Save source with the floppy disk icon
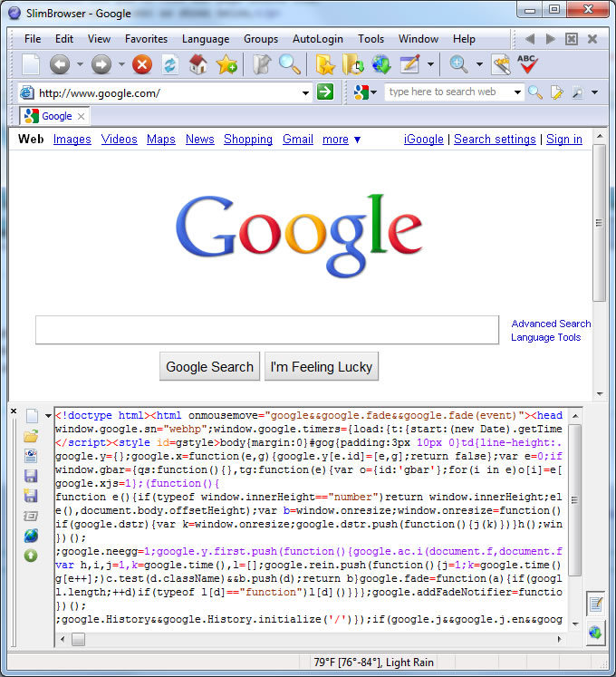The width and height of the screenshot is (616, 677). coord(31,476)
